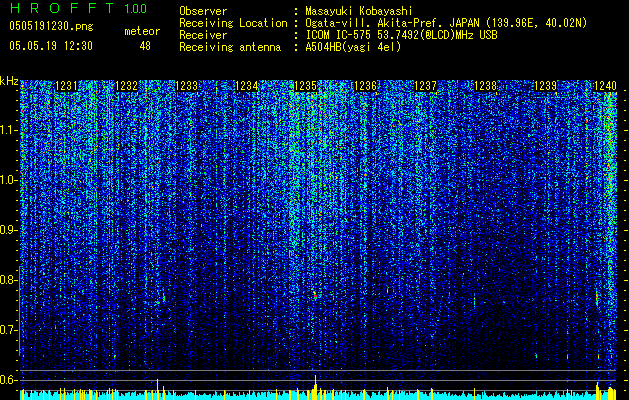Click the 1.0 kHz axis tick label
This screenshot has width=629, height=400.
[8, 180]
